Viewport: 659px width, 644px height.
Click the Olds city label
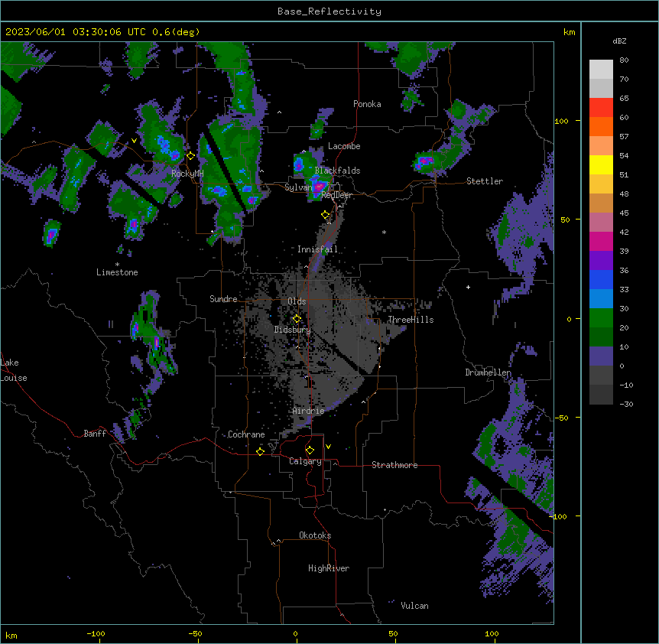pos(297,301)
